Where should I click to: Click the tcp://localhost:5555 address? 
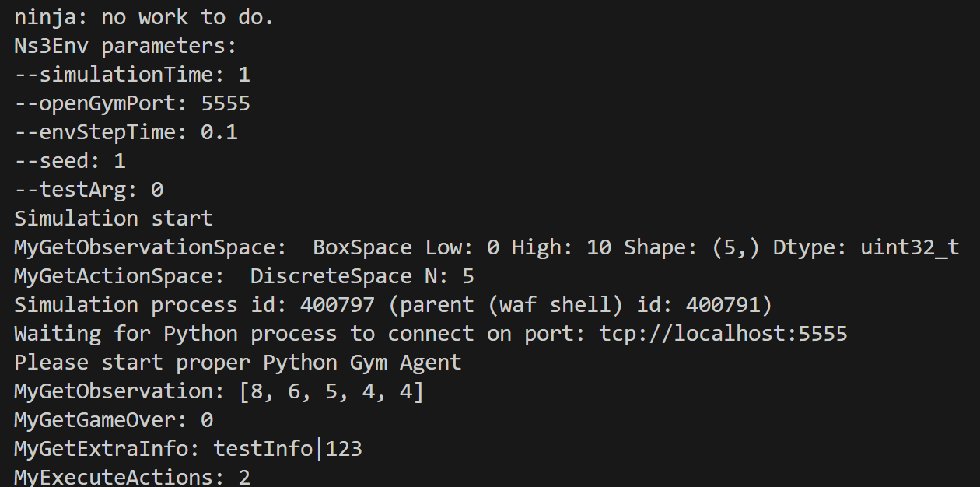click(723, 334)
